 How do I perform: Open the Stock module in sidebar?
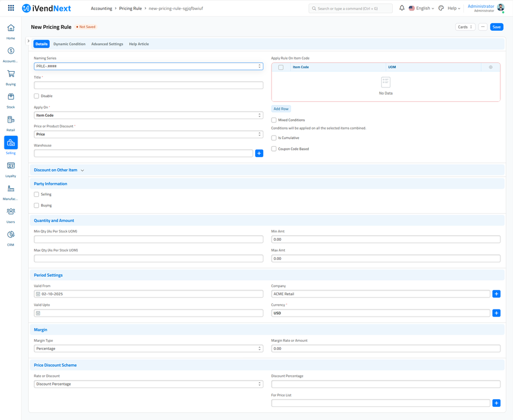[x=10, y=97]
